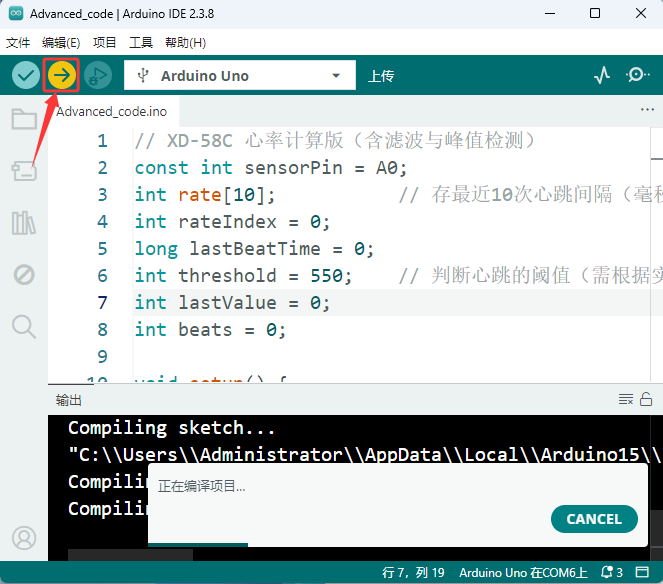Click the int beats = 0 line
Viewport: 663px width, 584px height.
[x=210, y=330]
